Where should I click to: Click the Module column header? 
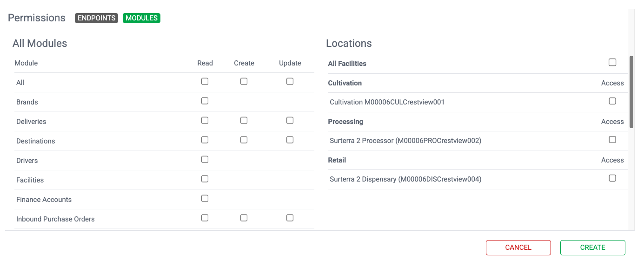26,63
